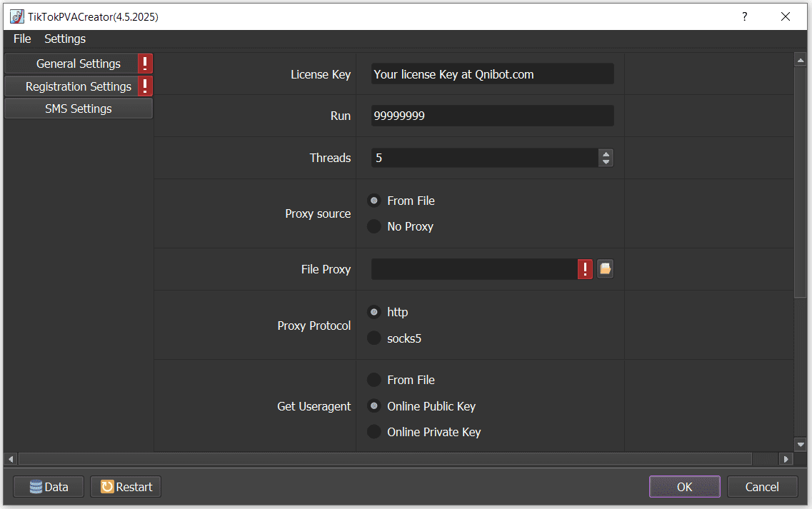Click the License Key input field
Screen dimensions: 812x509
[493, 74]
